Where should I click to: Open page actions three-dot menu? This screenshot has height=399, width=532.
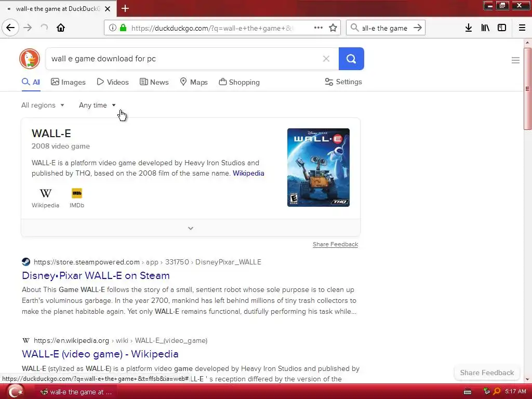click(x=318, y=28)
